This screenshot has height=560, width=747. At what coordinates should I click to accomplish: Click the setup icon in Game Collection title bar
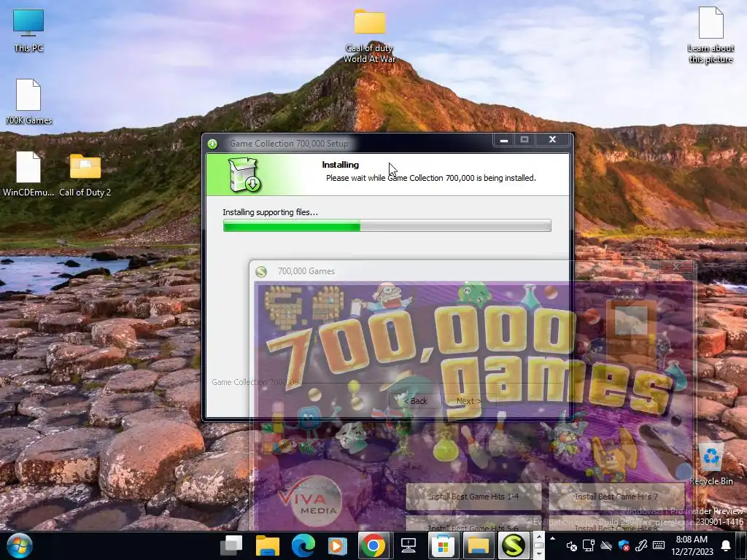tap(212, 144)
